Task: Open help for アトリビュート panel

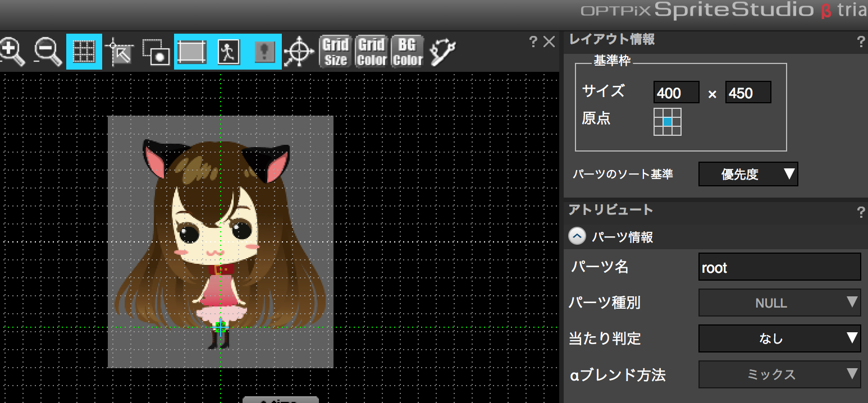Action: click(x=861, y=212)
